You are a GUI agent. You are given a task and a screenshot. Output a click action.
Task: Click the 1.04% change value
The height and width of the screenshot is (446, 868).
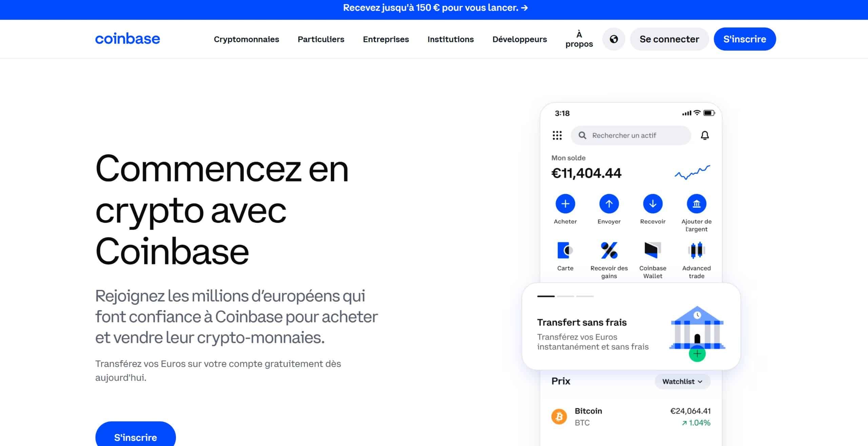(696, 423)
